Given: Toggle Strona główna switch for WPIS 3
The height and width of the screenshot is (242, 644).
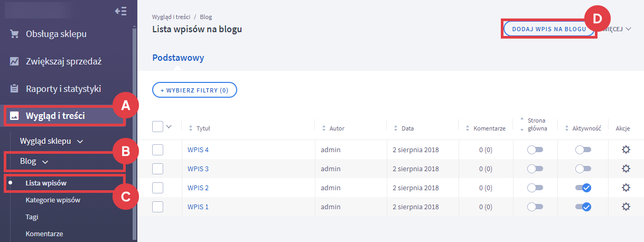Looking at the screenshot, I should 535,169.
